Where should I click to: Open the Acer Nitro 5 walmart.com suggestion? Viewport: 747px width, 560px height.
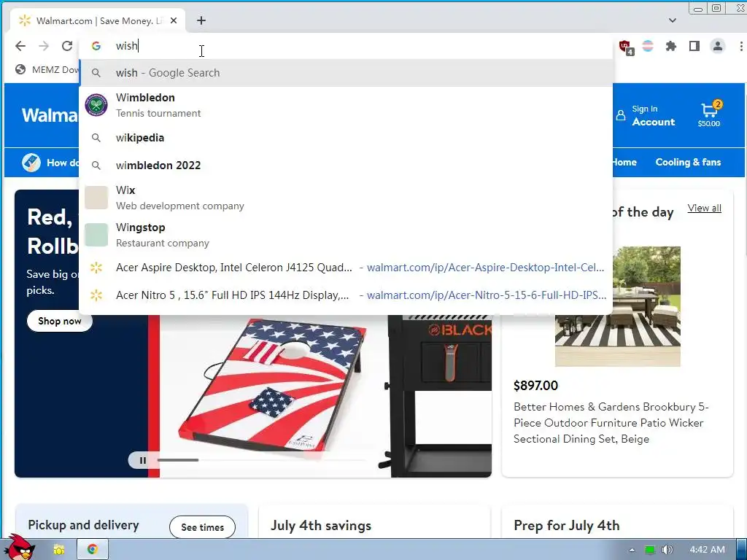pyautogui.click(x=346, y=295)
